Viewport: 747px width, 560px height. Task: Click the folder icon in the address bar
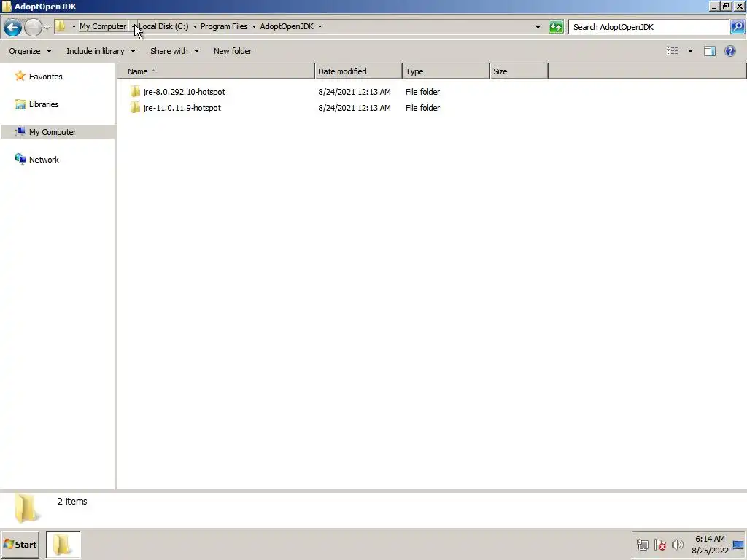click(61, 26)
